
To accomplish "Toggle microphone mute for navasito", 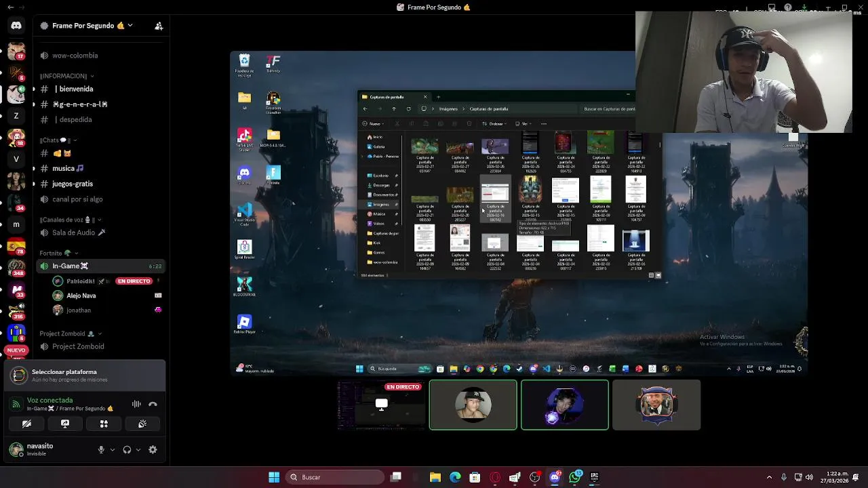I will (x=101, y=449).
